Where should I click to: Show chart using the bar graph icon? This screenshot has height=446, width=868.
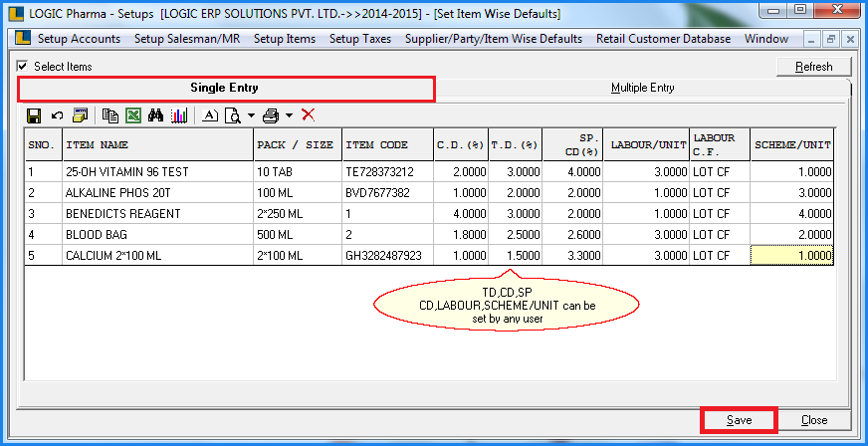click(x=179, y=115)
